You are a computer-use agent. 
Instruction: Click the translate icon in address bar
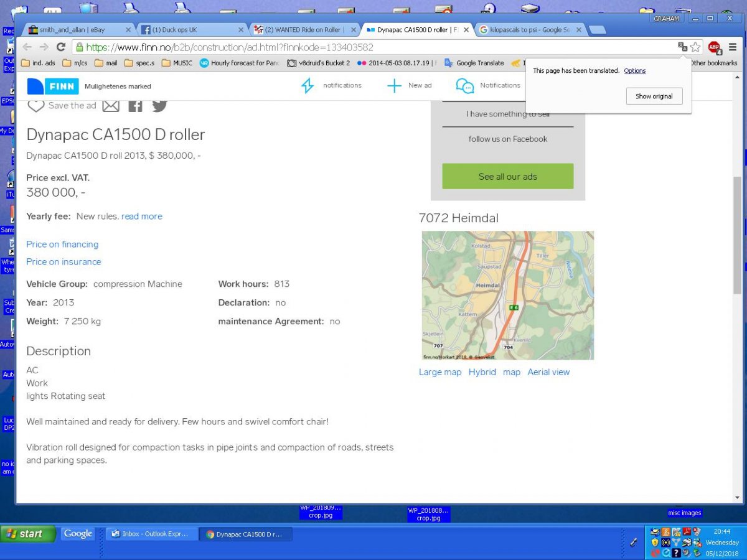(682, 47)
